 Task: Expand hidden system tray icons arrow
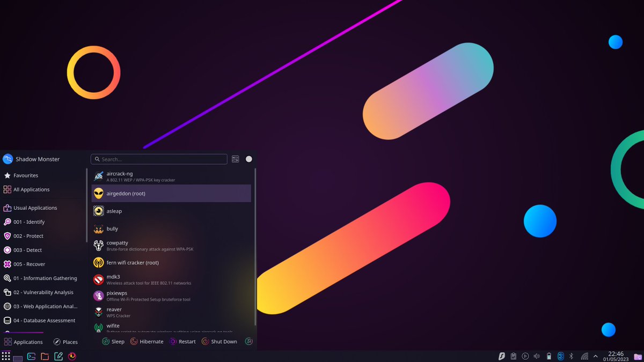coord(595,356)
